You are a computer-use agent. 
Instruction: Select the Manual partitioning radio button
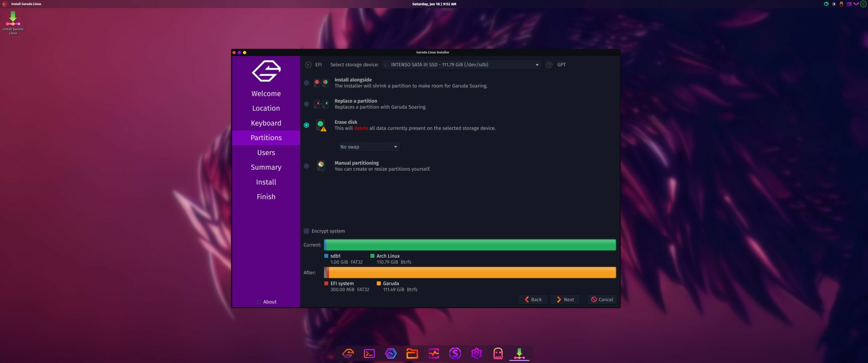click(307, 166)
